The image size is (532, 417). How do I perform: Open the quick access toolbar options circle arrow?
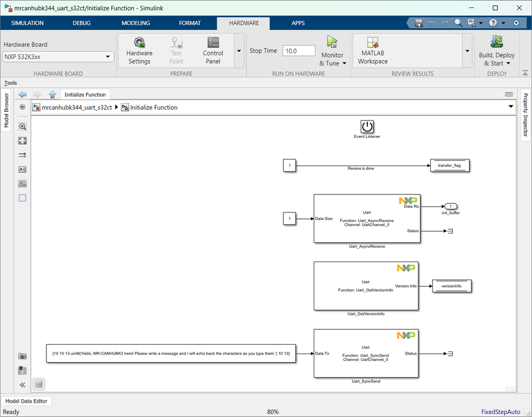517,23
